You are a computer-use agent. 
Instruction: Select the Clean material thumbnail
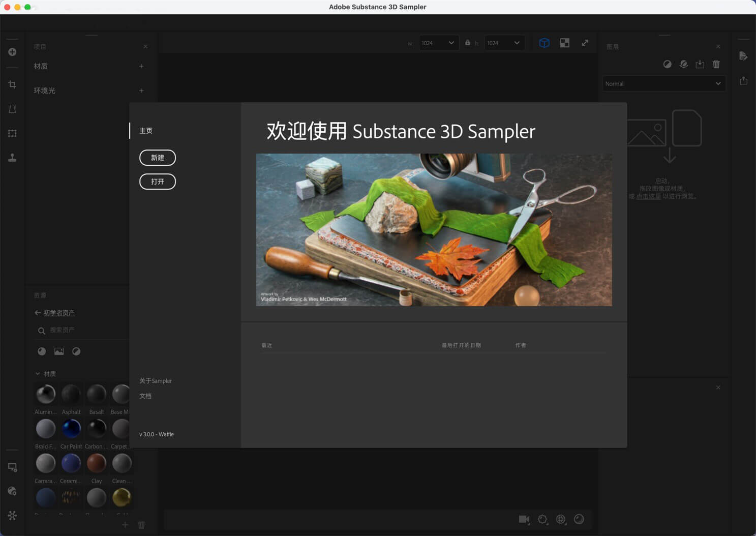tap(122, 463)
